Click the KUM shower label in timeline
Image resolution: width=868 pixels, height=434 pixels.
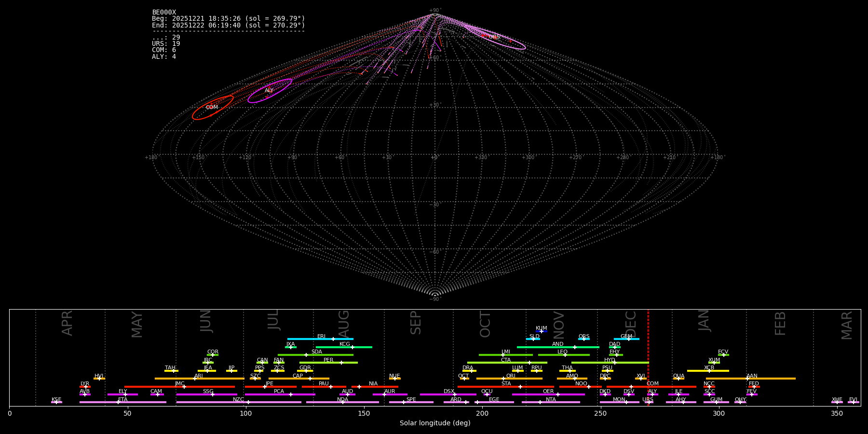(542, 328)
